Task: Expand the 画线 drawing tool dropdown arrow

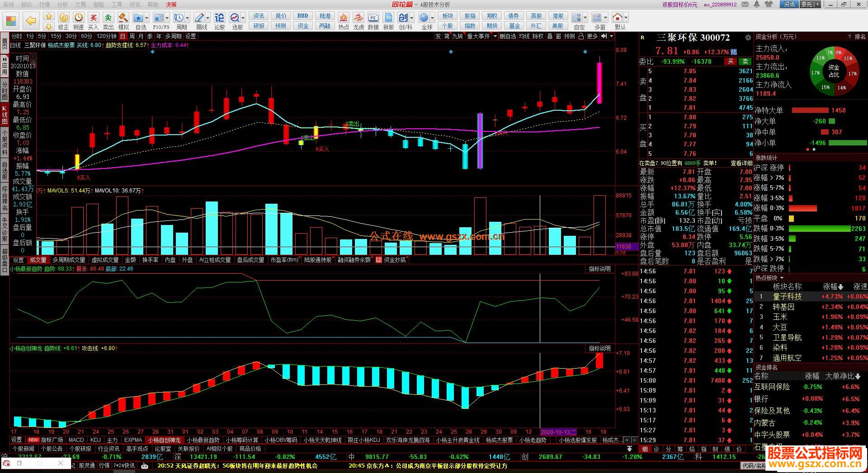Action: [x=208, y=18]
